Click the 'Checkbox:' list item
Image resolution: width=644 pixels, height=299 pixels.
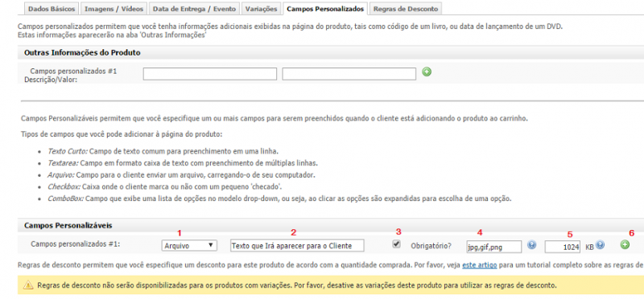point(166,186)
